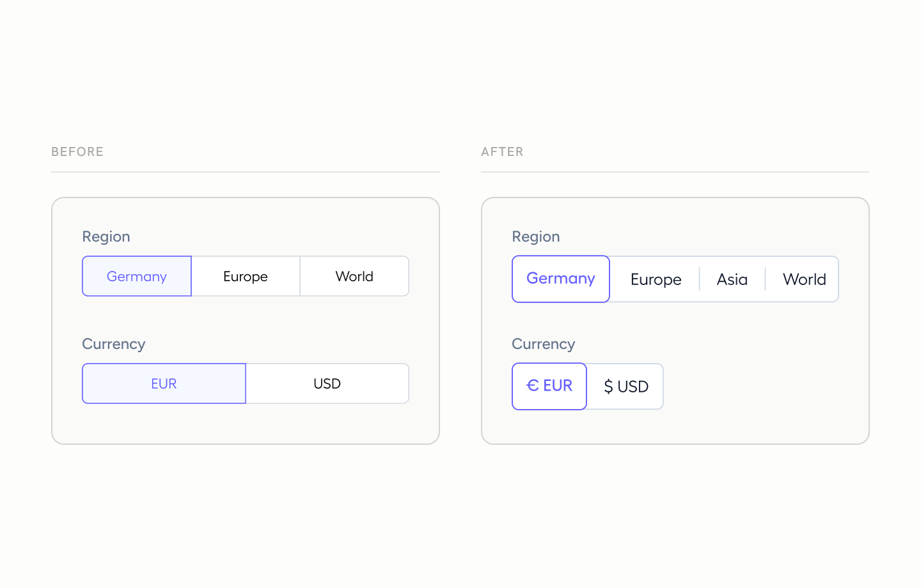Select EUR in the Before currency control
The height and width of the screenshot is (588, 921).
coord(164,383)
